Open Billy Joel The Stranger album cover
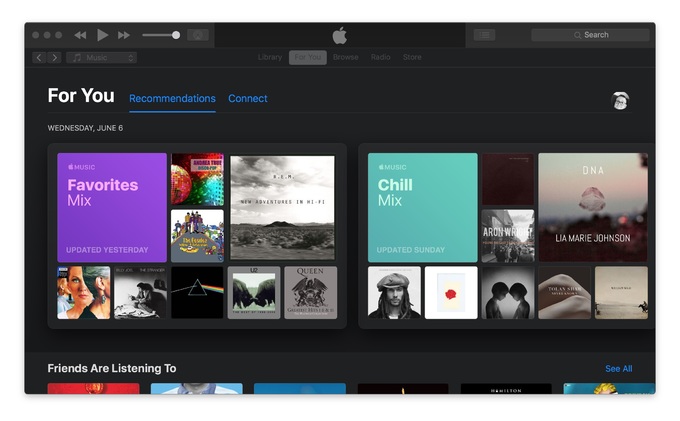This screenshot has width=680, height=421. tap(140, 293)
